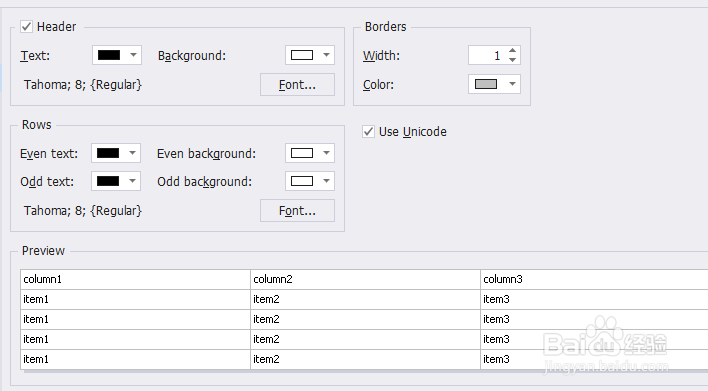Click the Header Text black color swatch

pos(109,55)
